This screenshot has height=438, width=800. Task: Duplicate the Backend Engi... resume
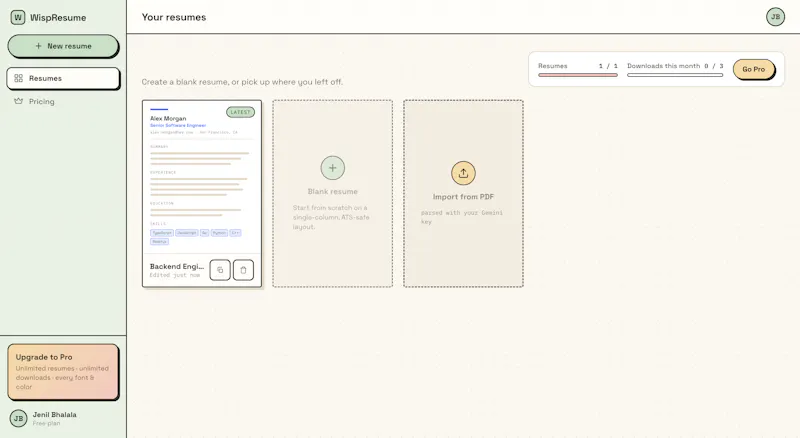[x=220, y=270]
